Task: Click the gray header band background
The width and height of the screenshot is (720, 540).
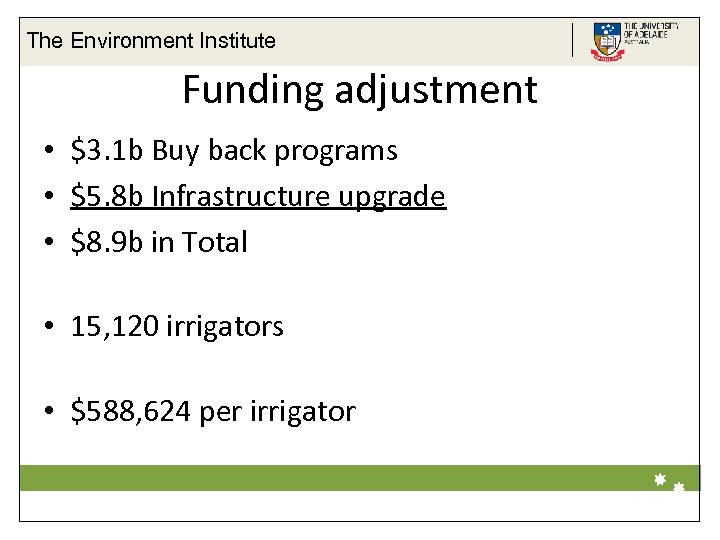Action: [420, 42]
